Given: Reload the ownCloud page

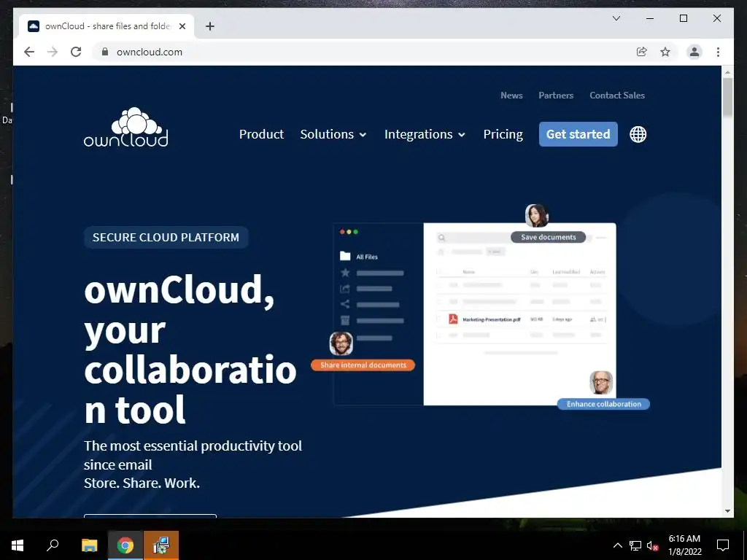Looking at the screenshot, I should [76, 52].
